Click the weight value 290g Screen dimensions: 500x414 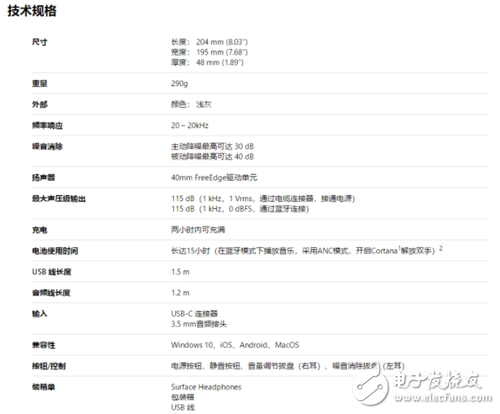179,83
